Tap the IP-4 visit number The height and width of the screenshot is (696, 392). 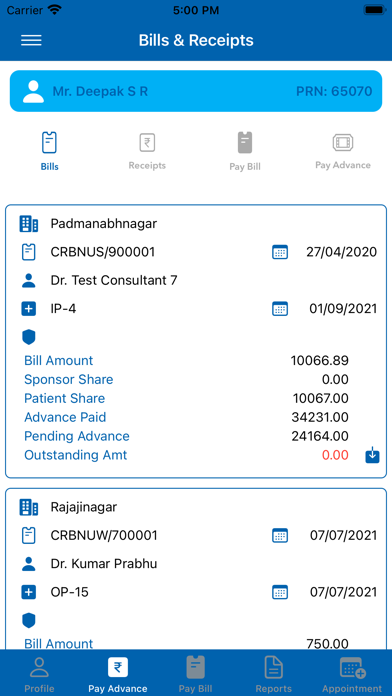click(x=63, y=309)
